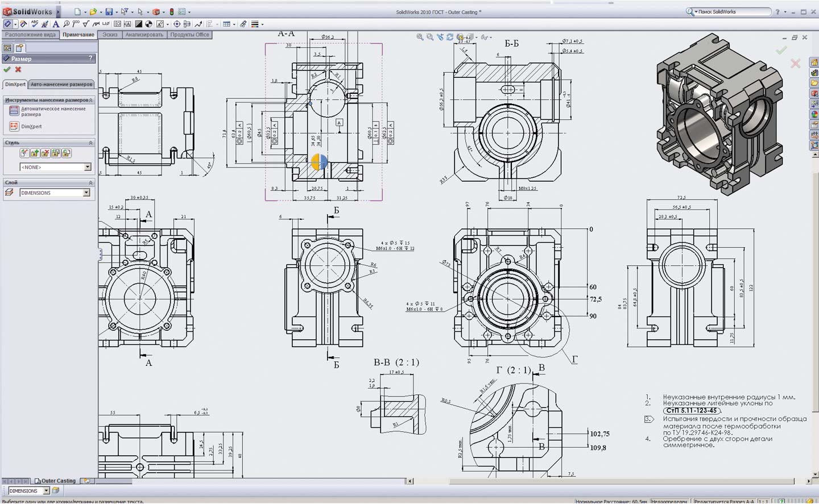Viewport: 819px width, 504px height.
Task: Click the Center Mark crosshair icon
Action: [x=177, y=24]
